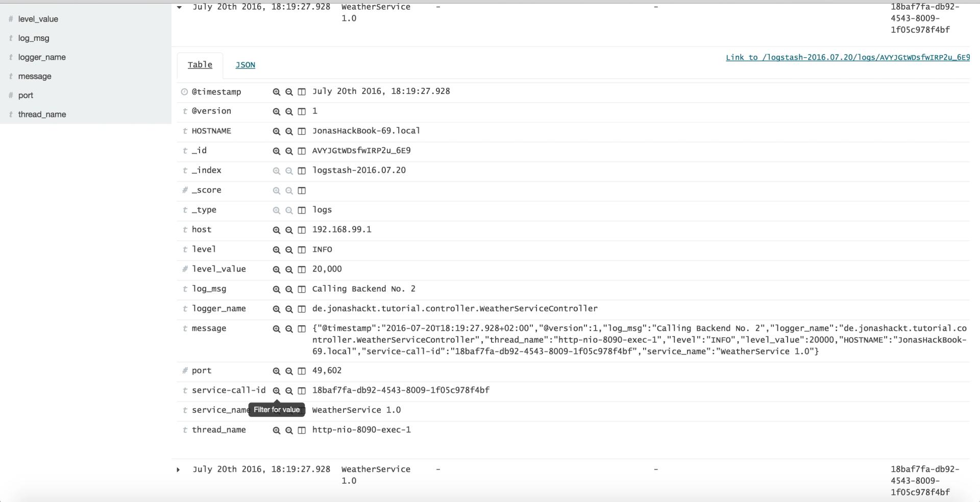This screenshot has width=980, height=502.
Task: Filter for the service-call-id value
Action: pyautogui.click(x=276, y=391)
